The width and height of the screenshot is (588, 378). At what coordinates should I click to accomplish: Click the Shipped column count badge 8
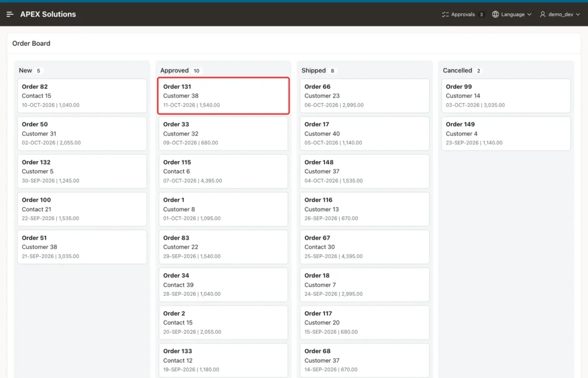pyautogui.click(x=332, y=71)
